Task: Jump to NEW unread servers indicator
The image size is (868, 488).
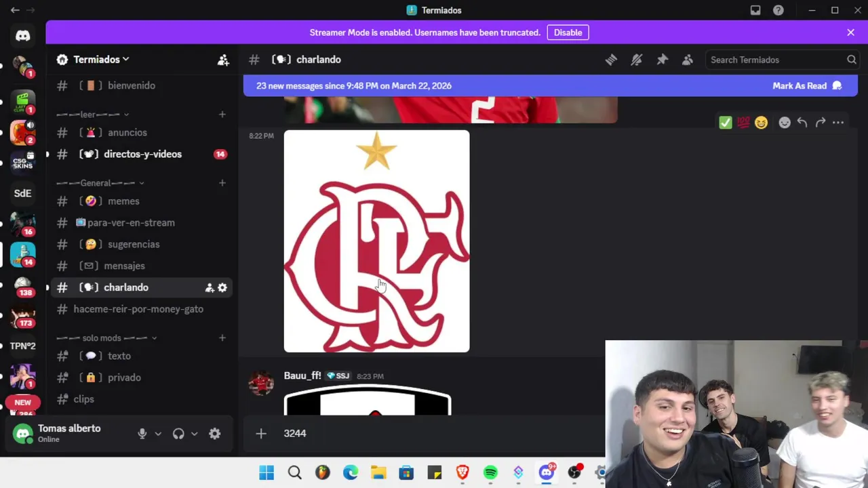Action: tap(22, 403)
